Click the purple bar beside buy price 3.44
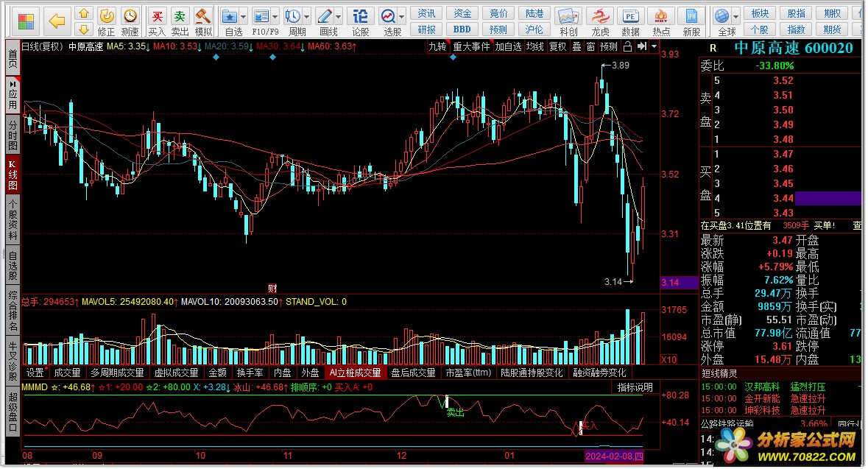 click(x=828, y=198)
